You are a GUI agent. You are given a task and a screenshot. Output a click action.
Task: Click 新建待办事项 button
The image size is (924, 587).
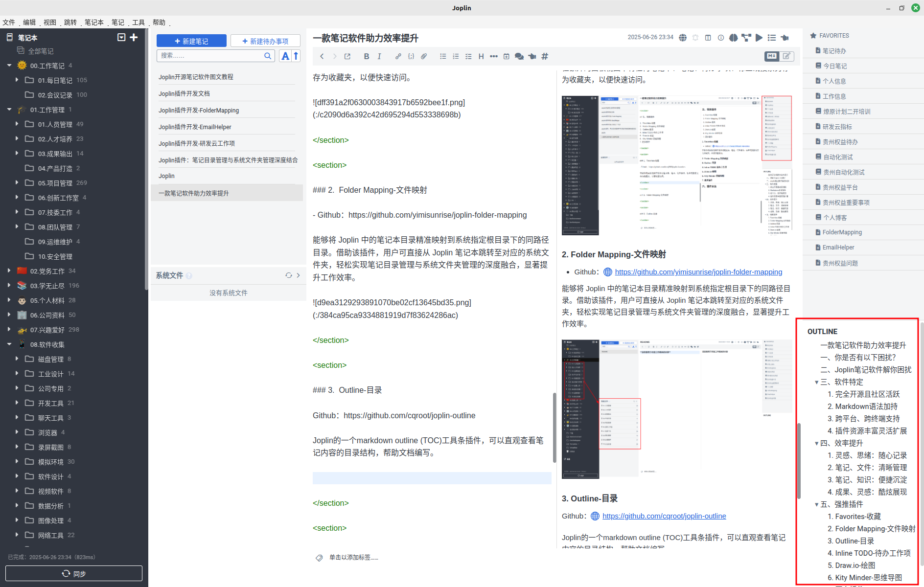pos(265,41)
